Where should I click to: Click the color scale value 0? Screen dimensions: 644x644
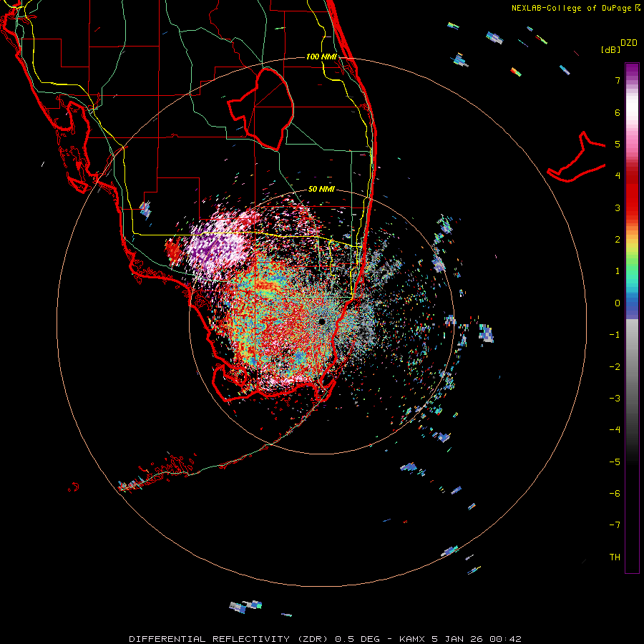click(x=618, y=303)
